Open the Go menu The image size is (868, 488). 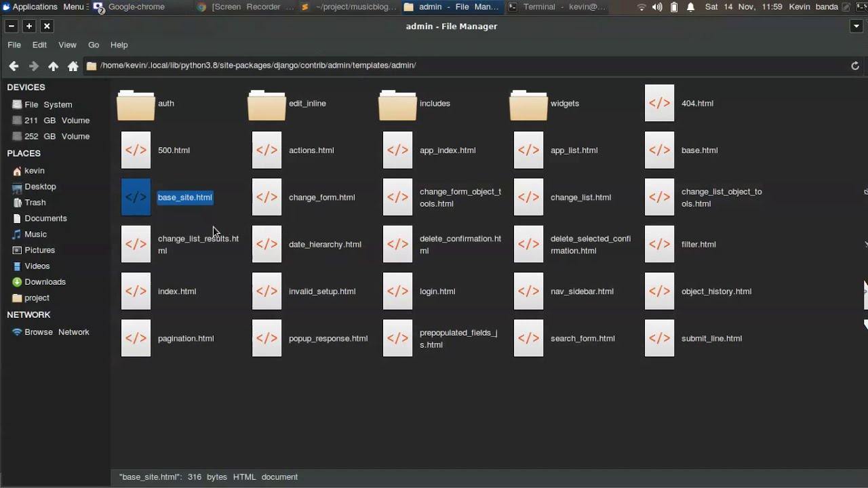click(x=94, y=45)
